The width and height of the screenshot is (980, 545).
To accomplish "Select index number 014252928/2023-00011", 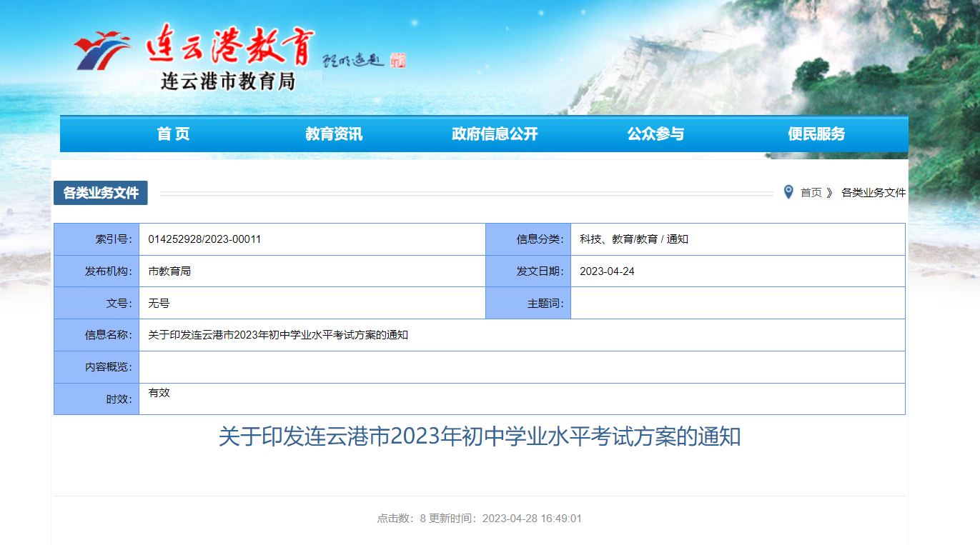I will [x=204, y=239].
